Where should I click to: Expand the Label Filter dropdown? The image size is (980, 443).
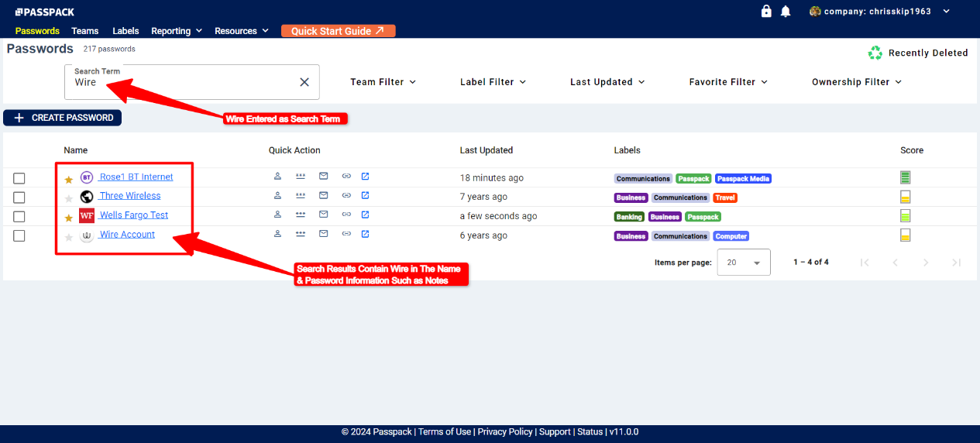click(x=493, y=82)
